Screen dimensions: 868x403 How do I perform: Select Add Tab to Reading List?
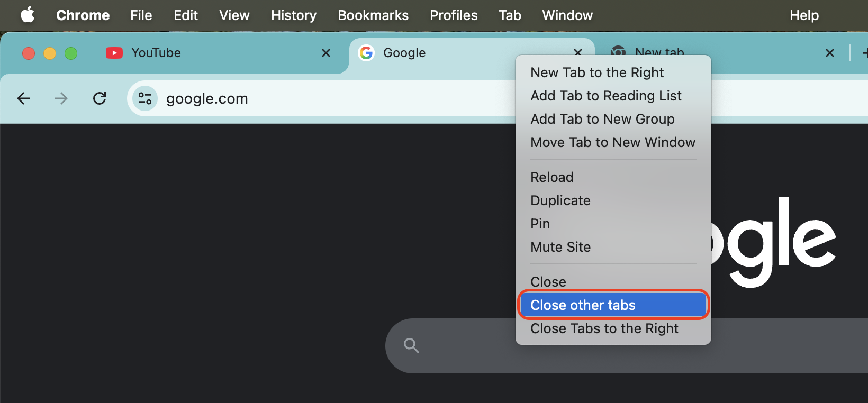[606, 96]
